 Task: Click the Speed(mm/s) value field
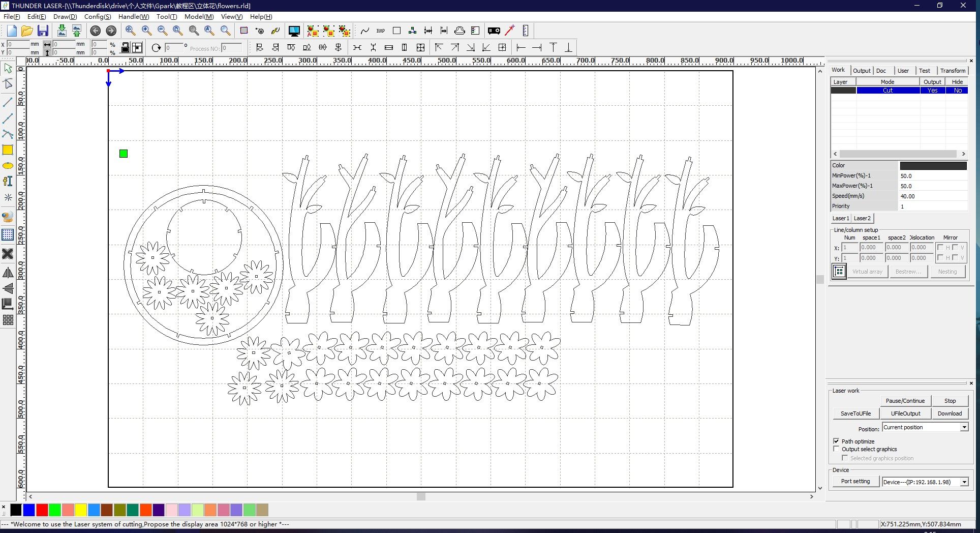[933, 196]
